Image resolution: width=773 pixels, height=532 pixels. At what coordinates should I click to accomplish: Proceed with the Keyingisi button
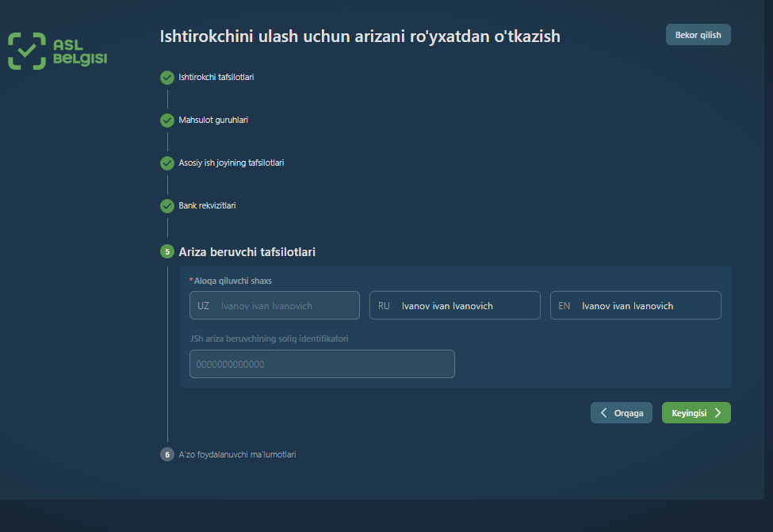(696, 413)
